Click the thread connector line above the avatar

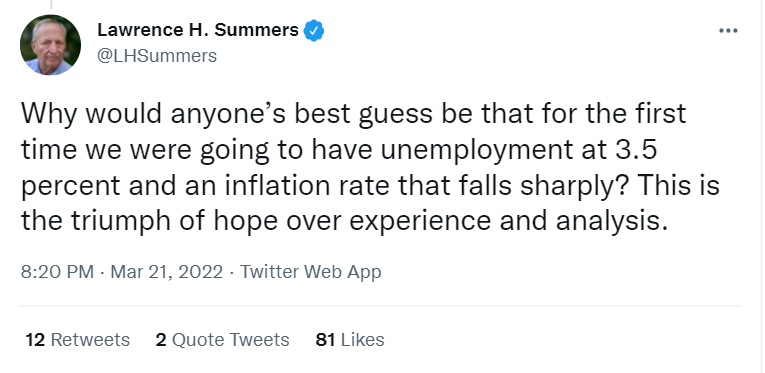pos(51,4)
